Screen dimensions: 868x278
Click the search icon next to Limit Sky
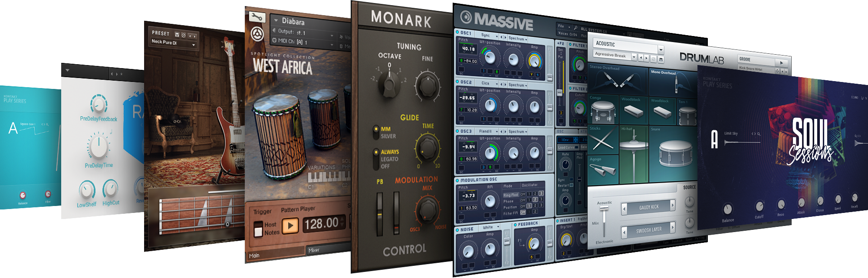(759, 134)
